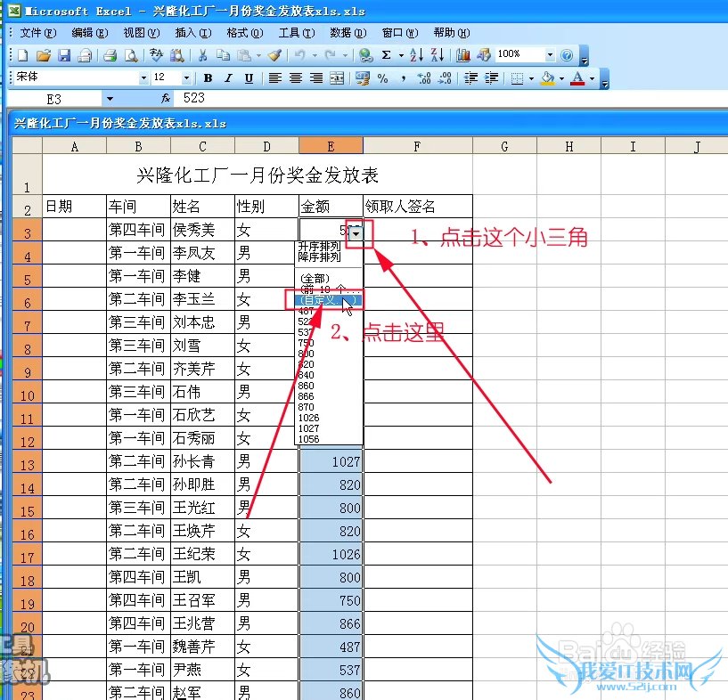Copy the selection with the Copy icon
Screen dimensions: 728x700
point(224,56)
